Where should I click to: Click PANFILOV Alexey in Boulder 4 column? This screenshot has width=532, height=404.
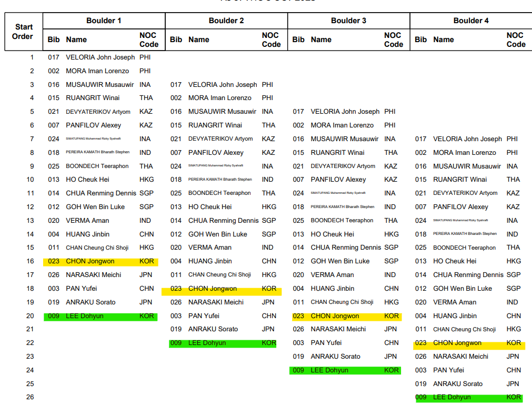coord(461,207)
